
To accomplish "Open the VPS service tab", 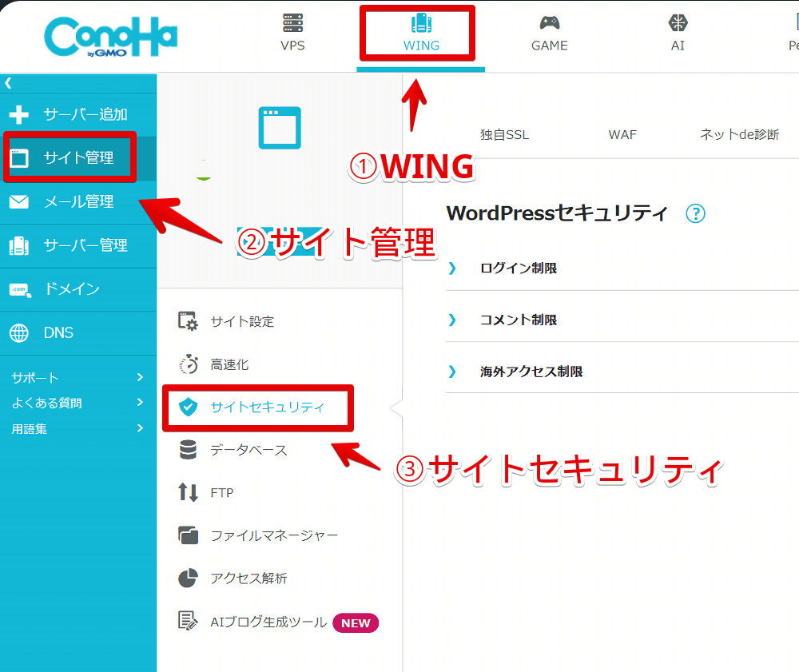I will click(292, 32).
